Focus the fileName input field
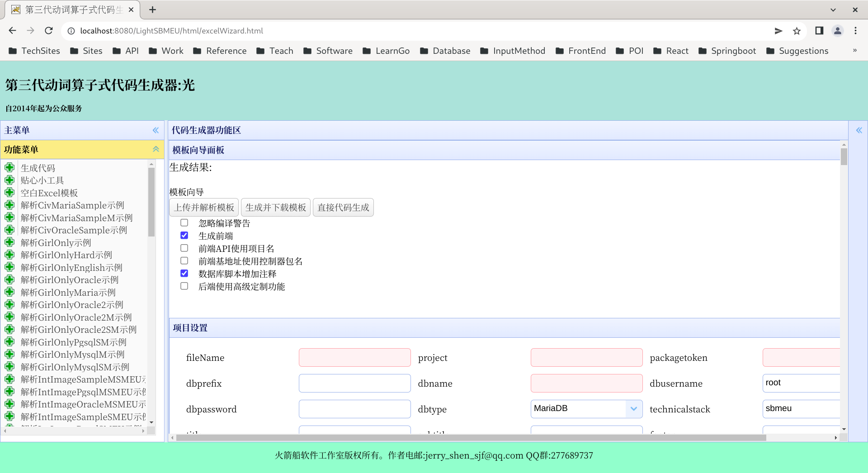 pyautogui.click(x=355, y=357)
